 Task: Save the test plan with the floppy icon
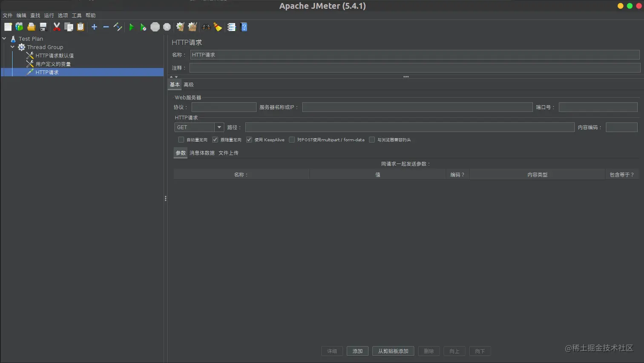pyautogui.click(x=43, y=27)
